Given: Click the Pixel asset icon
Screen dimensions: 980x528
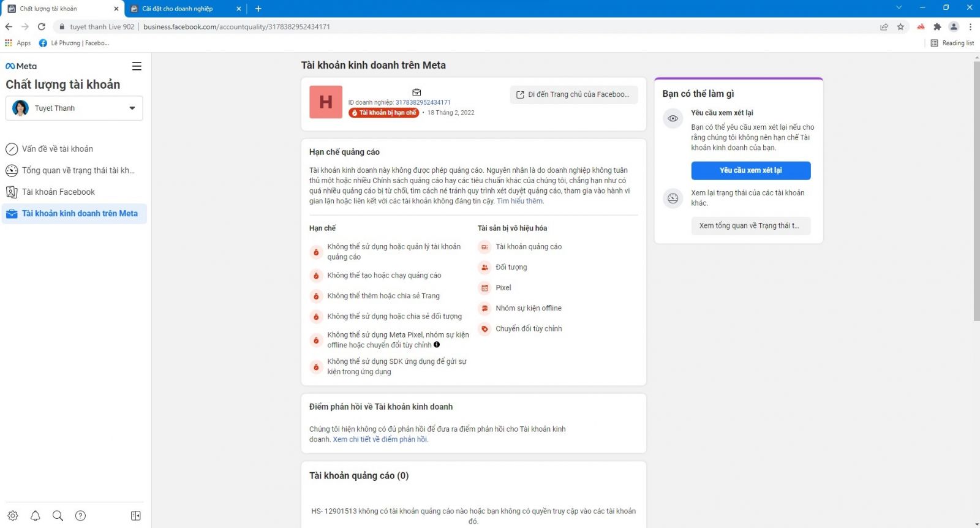Looking at the screenshot, I should 484,288.
